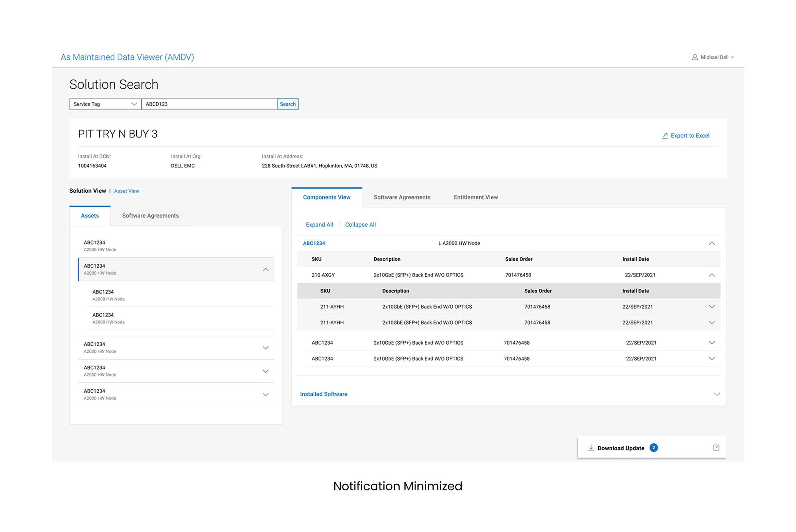Screen dimensions: 796x532
Task: Collapse the L A2000 HW Node section chevron
Action: (x=712, y=243)
